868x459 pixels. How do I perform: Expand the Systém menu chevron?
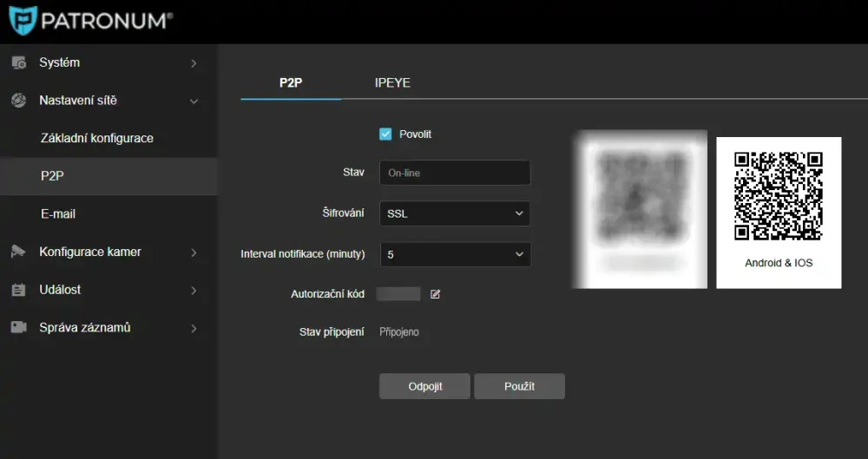tap(194, 63)
